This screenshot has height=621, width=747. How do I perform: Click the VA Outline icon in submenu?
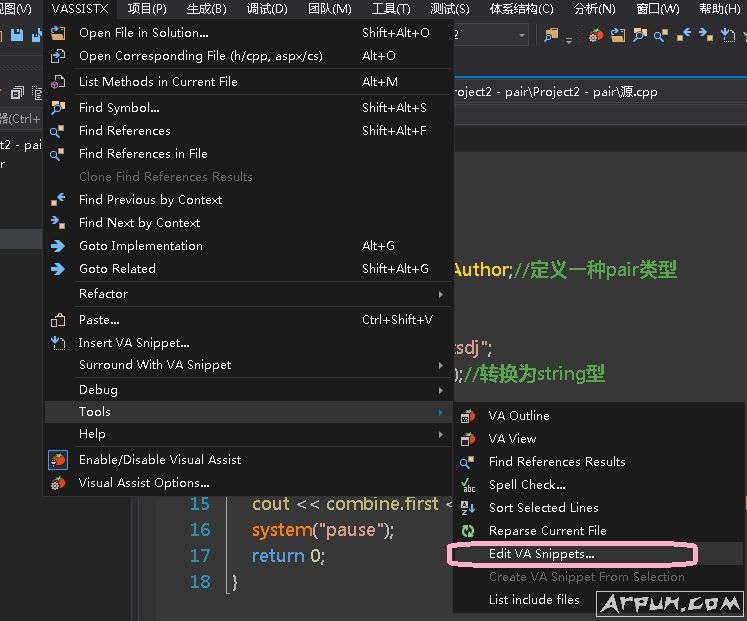pyautogui.click(x=467, y=416)
